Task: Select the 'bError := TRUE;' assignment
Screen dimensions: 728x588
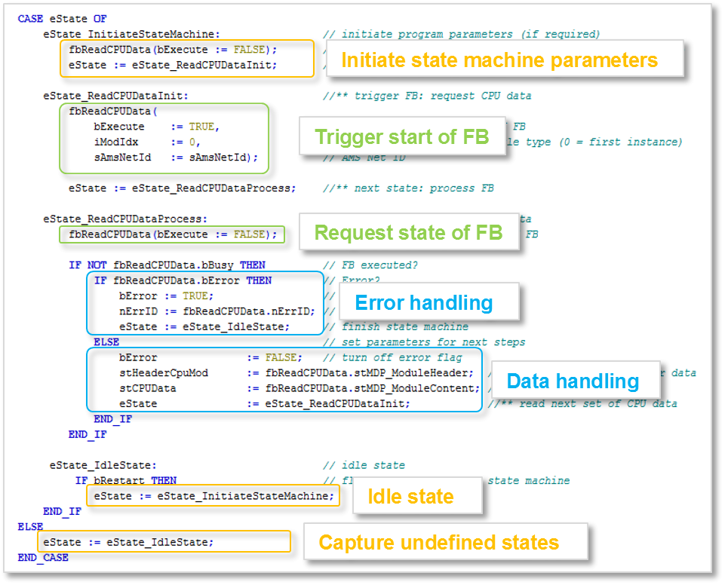Action: (x=166, y=296)
